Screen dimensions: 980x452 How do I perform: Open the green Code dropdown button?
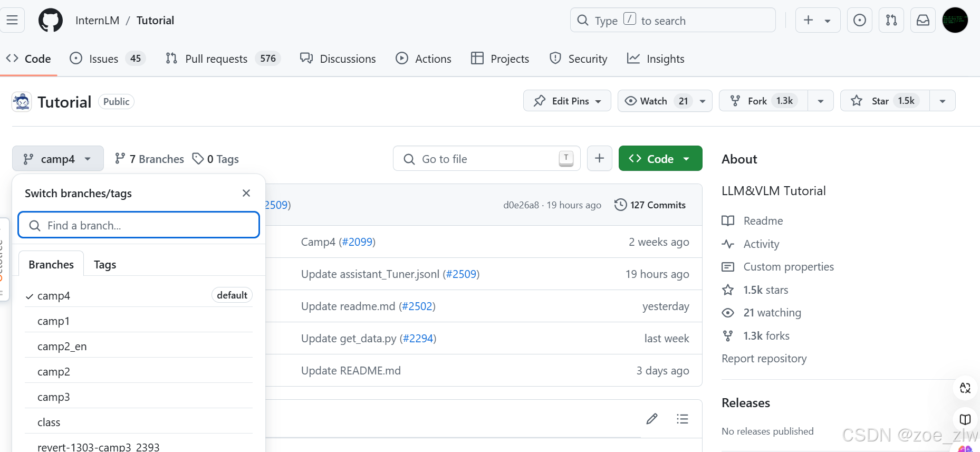[x=660, y=158]
